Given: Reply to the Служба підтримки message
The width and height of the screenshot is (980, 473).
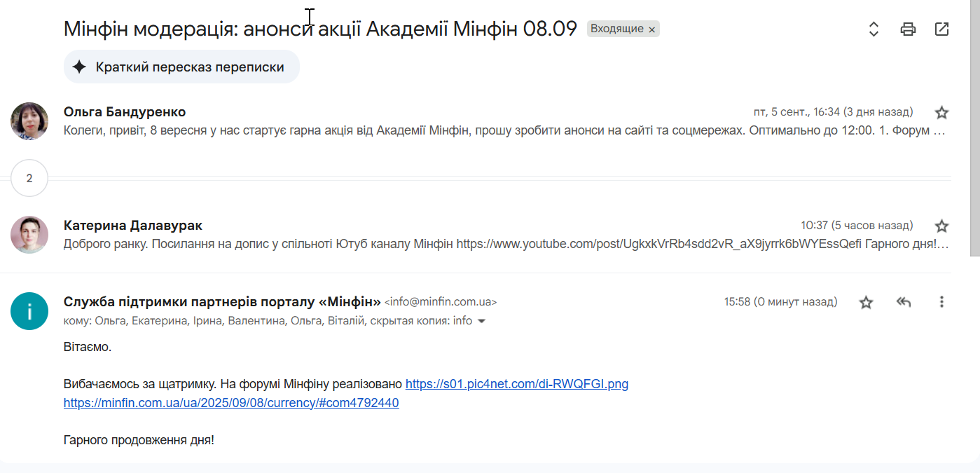Looking at the screenshot, I should (x=904, y=302).
